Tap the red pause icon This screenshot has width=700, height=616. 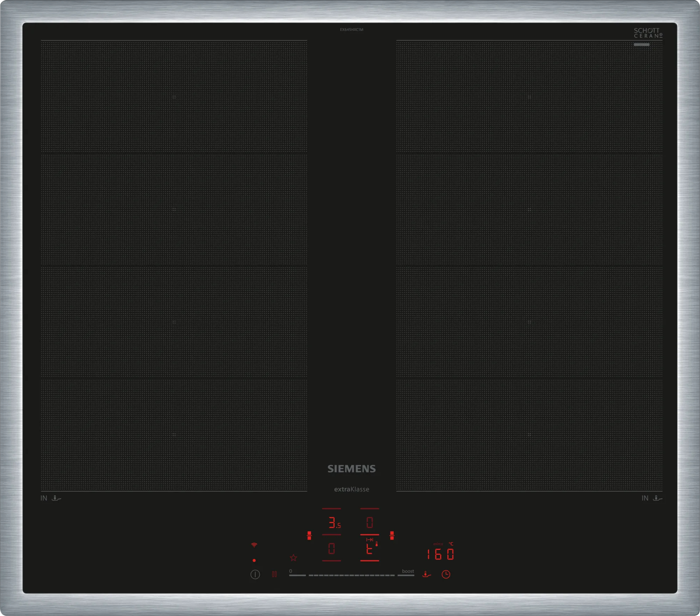tap(274, 574)
